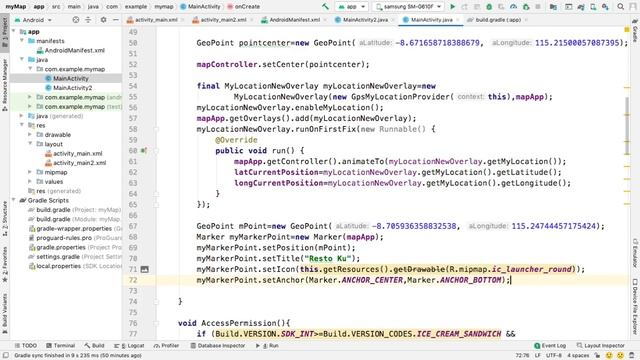Click the UTF-8 encoding in status bar

coord(554,356)
